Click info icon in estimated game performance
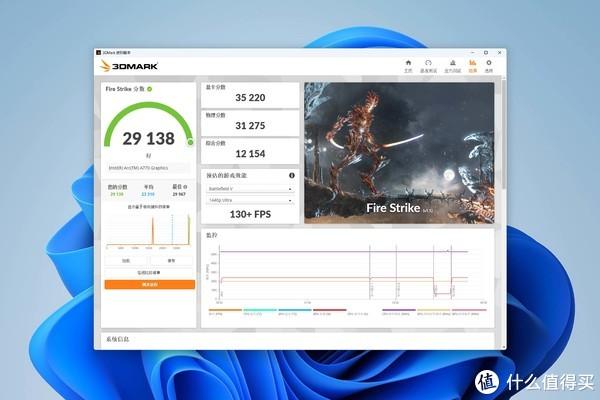The height and width of the screenshot is (400, 600). point(292,175)
